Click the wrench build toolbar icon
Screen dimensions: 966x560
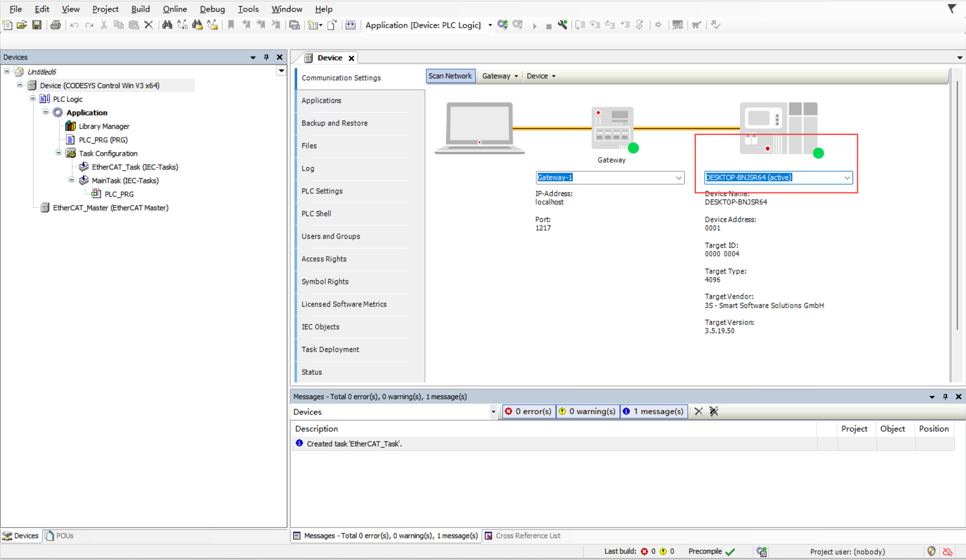point(562,25)
